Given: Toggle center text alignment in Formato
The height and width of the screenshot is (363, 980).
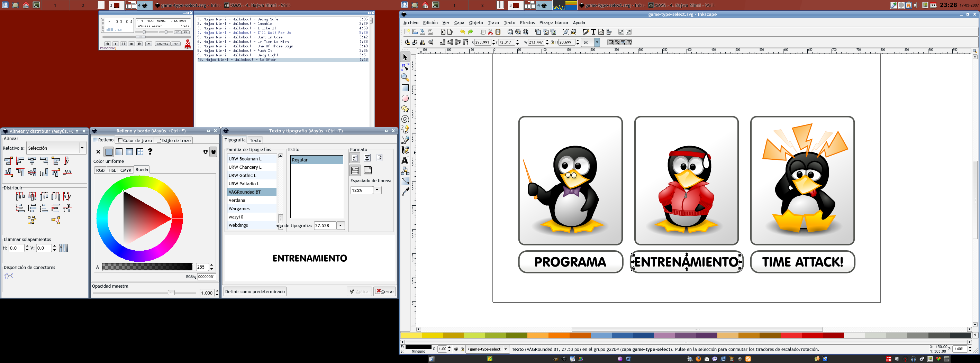Looking at the screenshot, I should [x=367, y=158].
